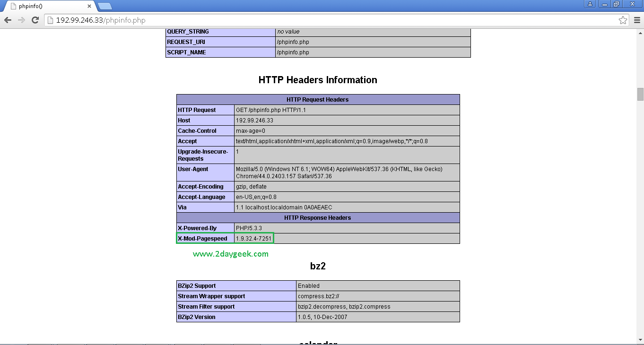Image resolution: width=644 pixels, height=345 pixels.
Task: Close the phpinfo() tab
Action: coord(89,6)
